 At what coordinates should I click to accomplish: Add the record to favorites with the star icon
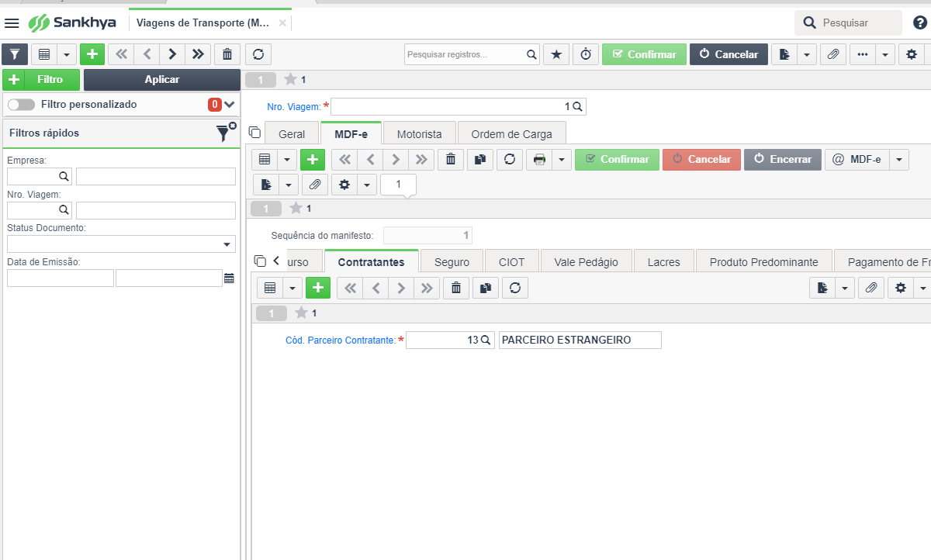tap(555, 54)
